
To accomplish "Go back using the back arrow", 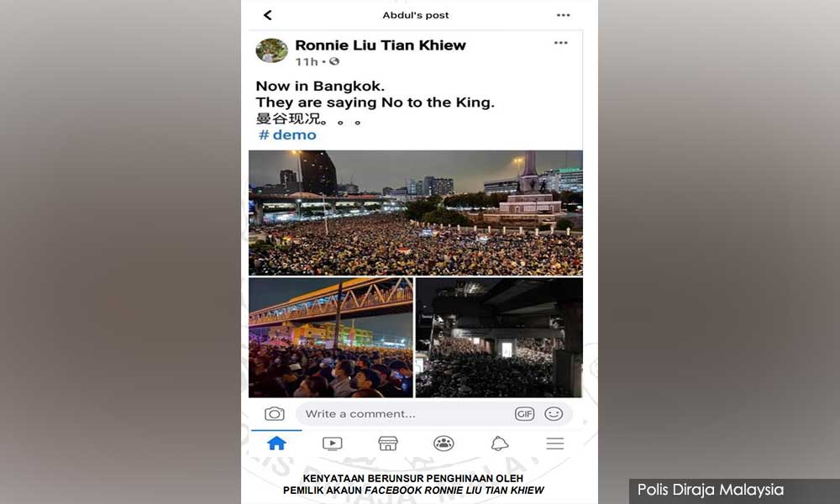I will (x=268, y=15).
